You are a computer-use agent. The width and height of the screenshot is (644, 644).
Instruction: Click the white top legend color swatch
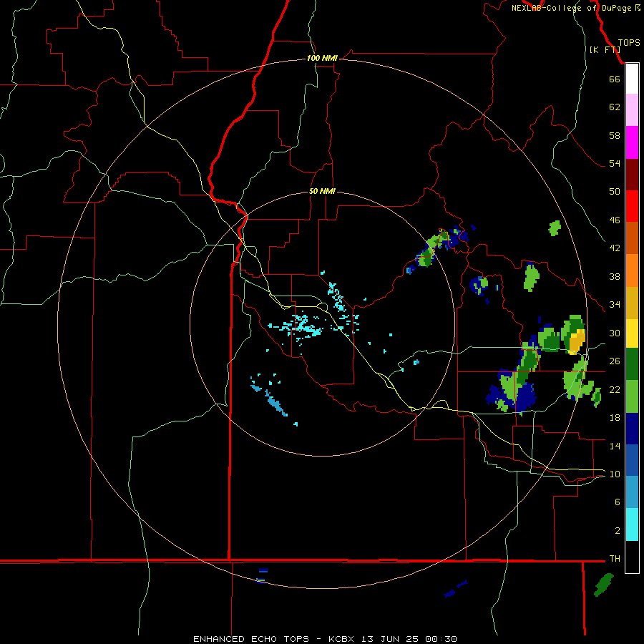[632, 79]
